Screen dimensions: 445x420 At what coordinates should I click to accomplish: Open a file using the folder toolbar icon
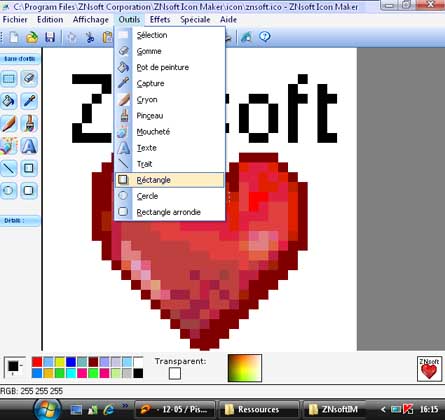point(32,37)
